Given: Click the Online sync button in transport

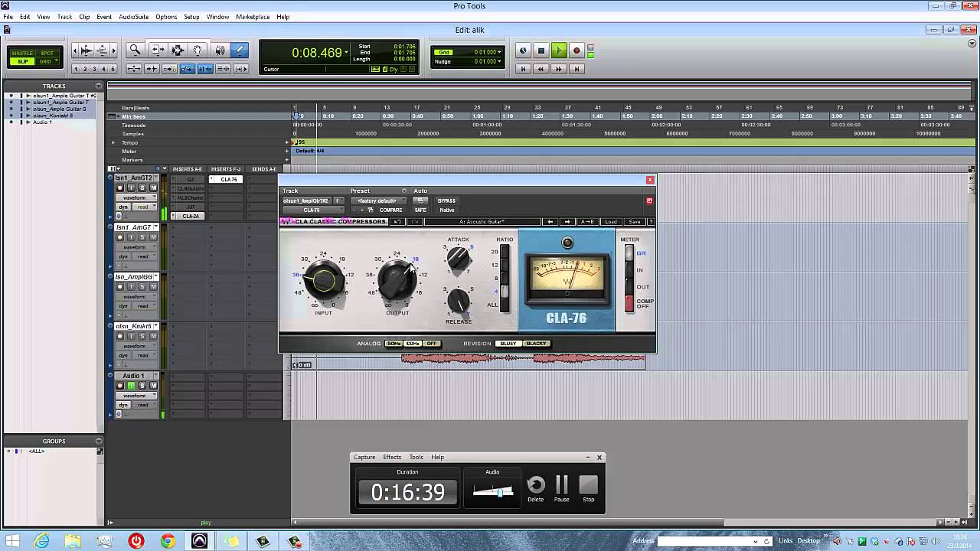Looking at the screenshot, I should point(523,51).
